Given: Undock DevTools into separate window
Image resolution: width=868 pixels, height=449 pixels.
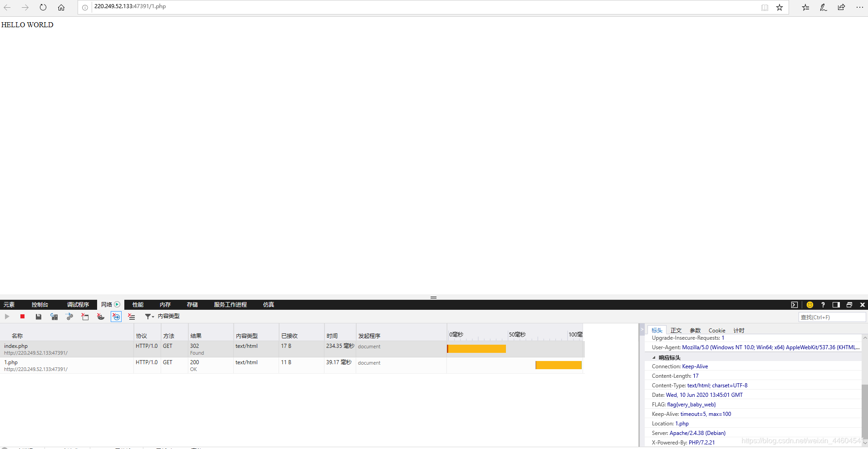Looking at the screenshot, I should click(x=849, y=305).
